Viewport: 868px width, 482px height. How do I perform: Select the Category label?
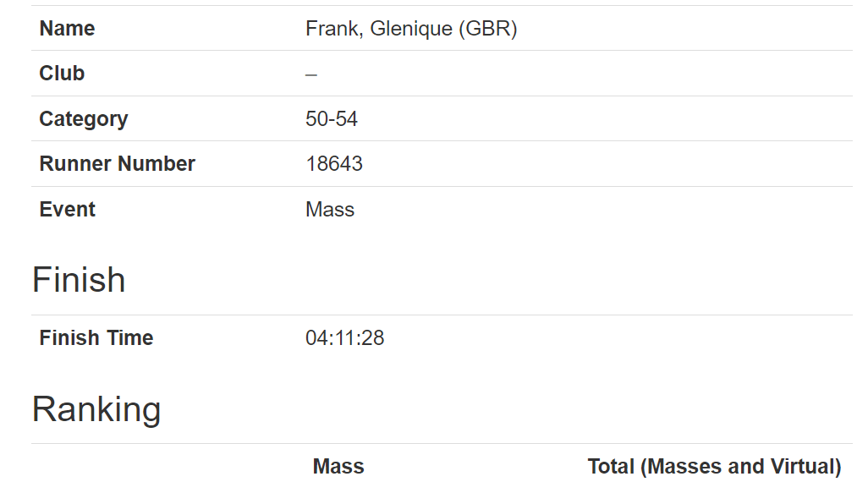pyautogui.click(x=84, y=119)
